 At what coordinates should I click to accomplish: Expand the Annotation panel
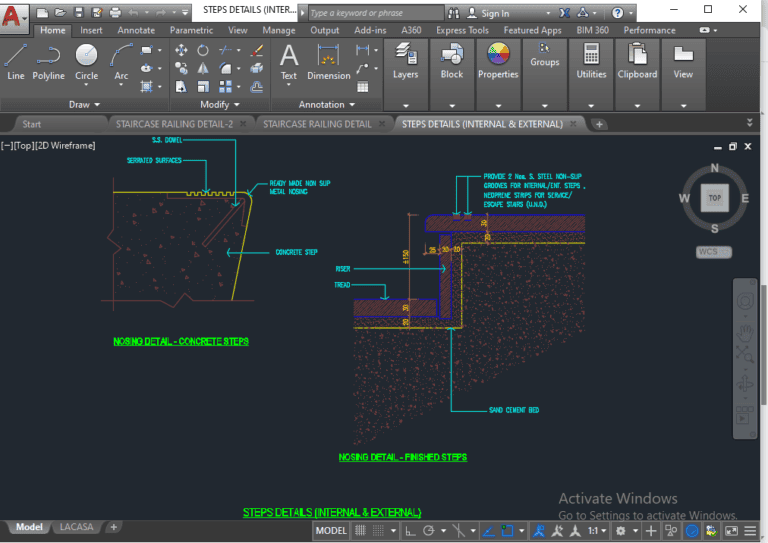[x=327, y=104]
